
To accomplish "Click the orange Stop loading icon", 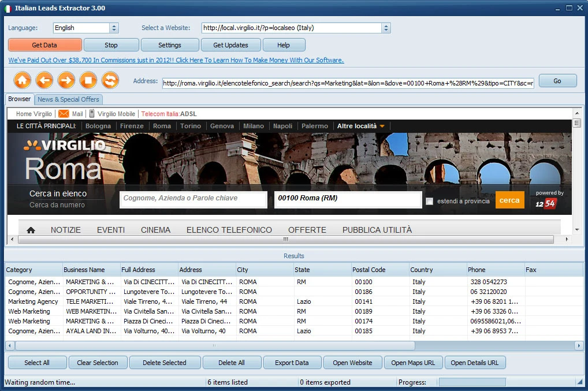I will pos(88,80).
